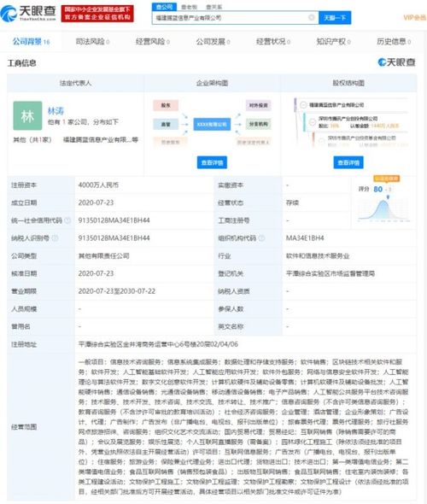Open the VIP会员 link
Viewport: 427px width, 504px height.
(x=414, y=17)
